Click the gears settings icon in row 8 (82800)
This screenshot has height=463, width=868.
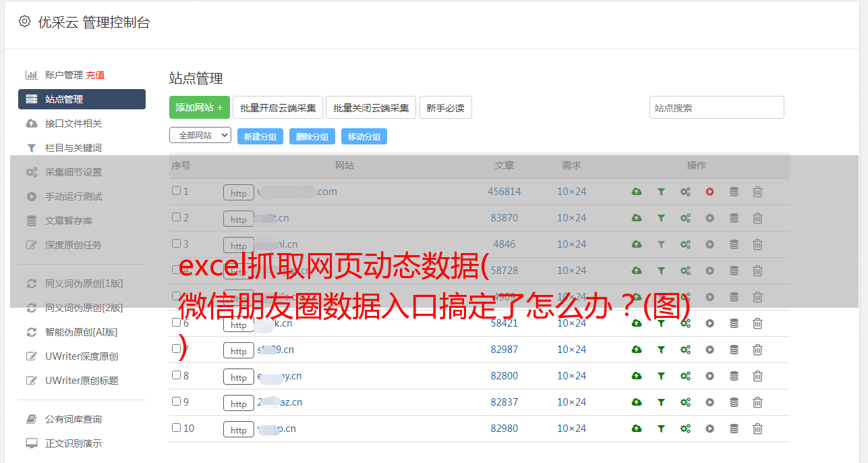pos(685,376)
